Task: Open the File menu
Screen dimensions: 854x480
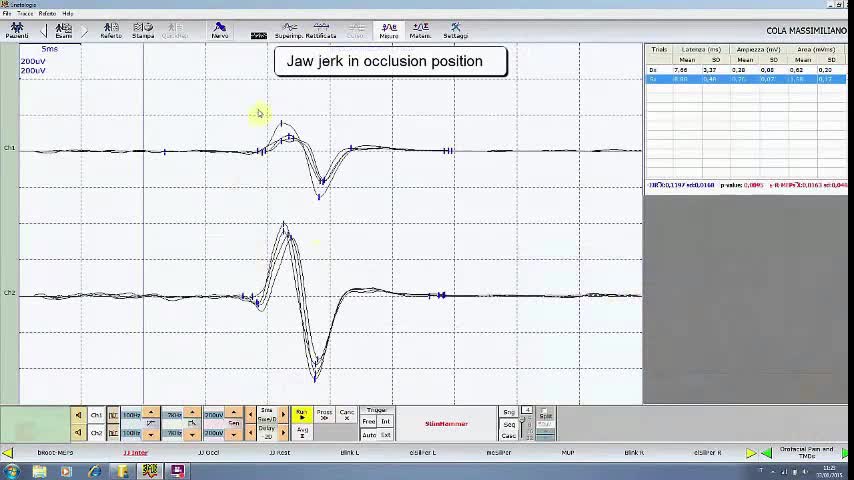Action: tap(7, 13)
